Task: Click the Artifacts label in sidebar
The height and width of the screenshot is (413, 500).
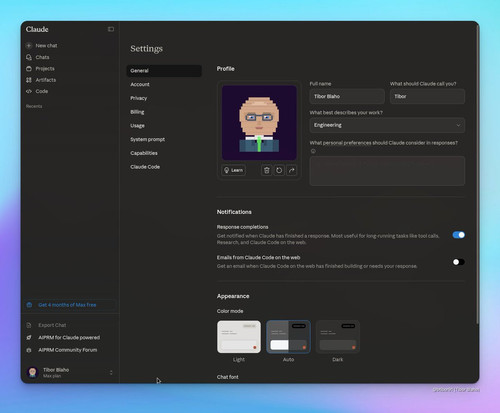Action: pyautogui.click(x=46, y=80)
